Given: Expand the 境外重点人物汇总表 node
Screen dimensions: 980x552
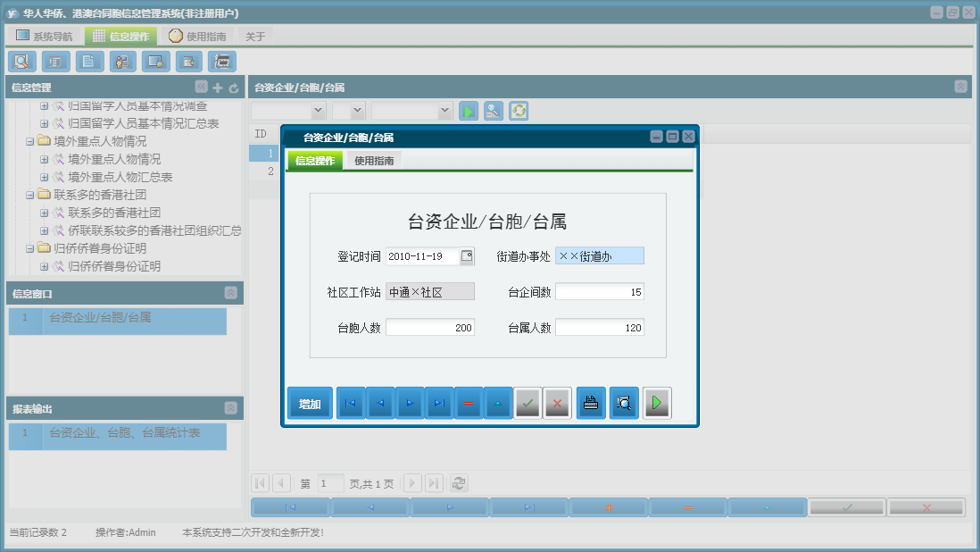Looking at the screenshot, I should pos(45,177).
